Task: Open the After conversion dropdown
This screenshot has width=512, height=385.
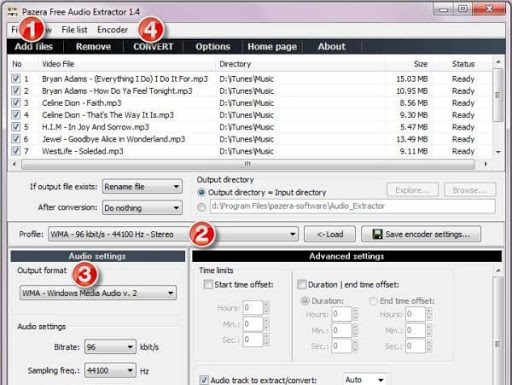Action: (x=142, y=208)
